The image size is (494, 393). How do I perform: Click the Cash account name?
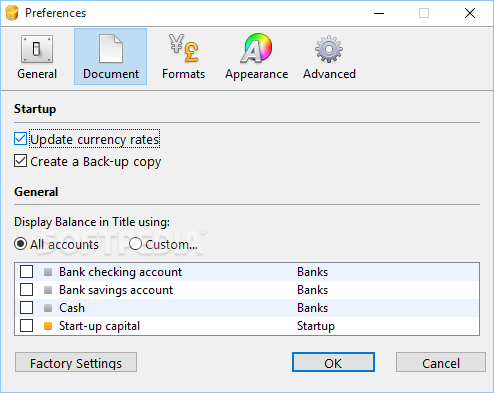72,308
